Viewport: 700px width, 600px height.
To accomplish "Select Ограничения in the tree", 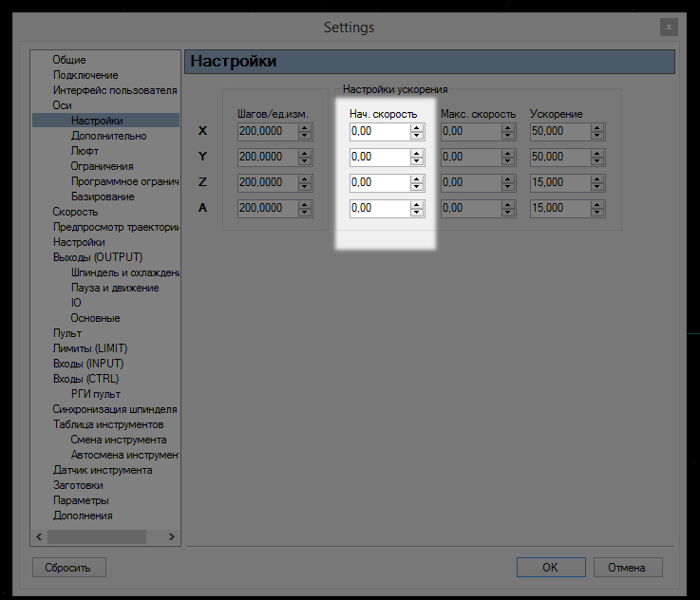I will click(102, 166).
